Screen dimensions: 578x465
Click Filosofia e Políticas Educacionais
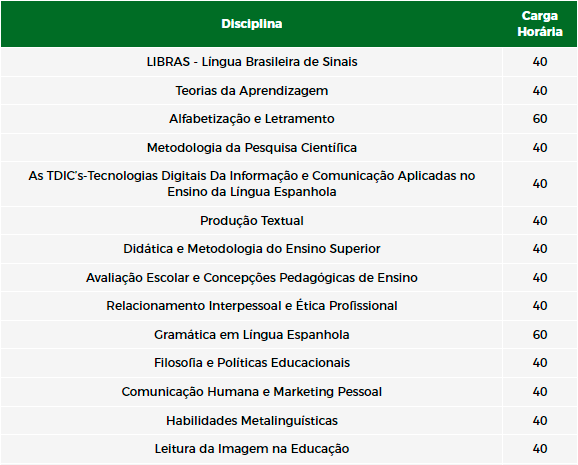251,362
